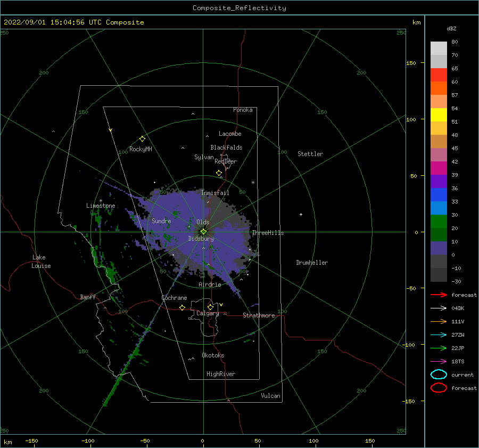The image size is (479, 448).
Task: Click the Blackfalds label
Action: pos(226,148)
